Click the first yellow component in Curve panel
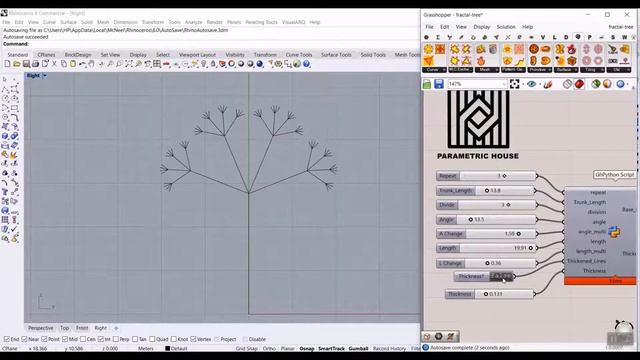This screenshot has height=360, width=640. (x=428, y=49)
